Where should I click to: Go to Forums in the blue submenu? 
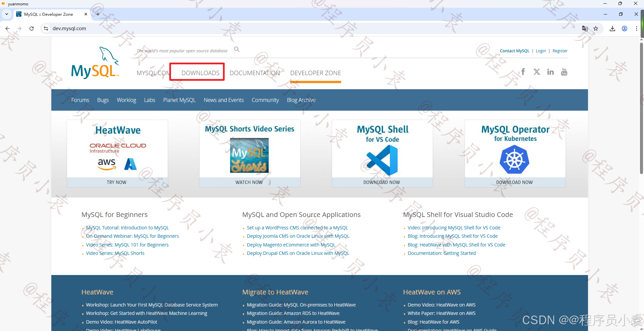click(80, 100)
